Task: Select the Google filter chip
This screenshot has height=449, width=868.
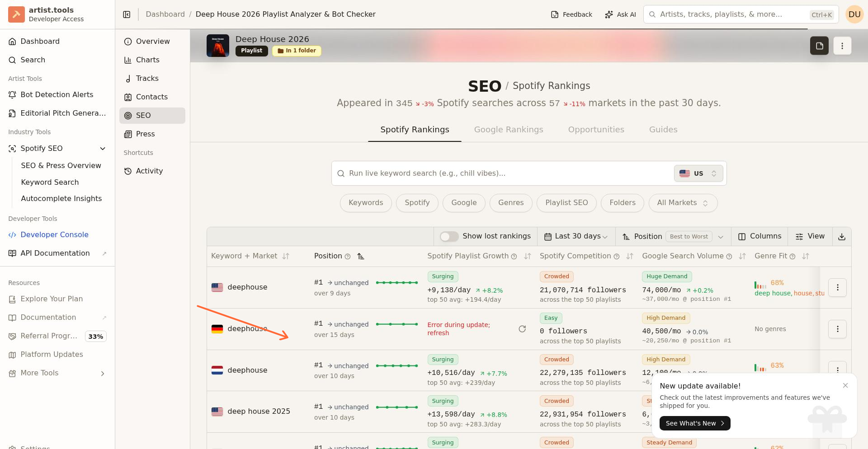Action: point(464,203)
